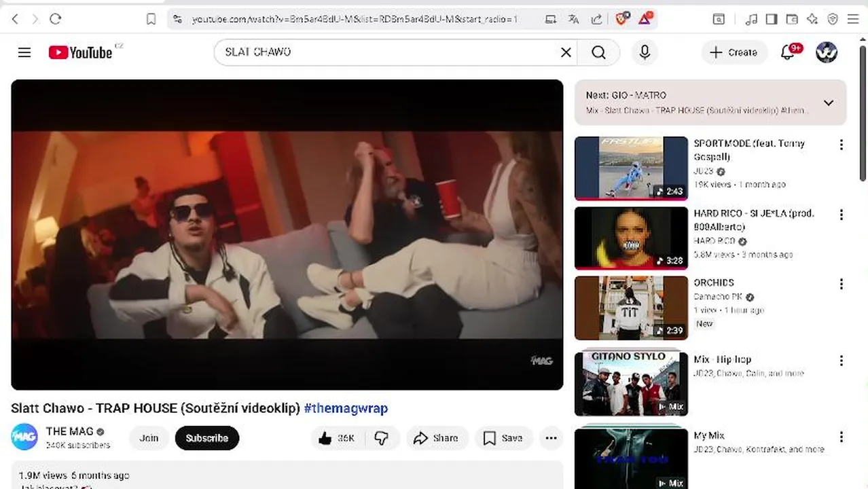This screenshot has height=489, width=868.
Task: Open the Brave playlist music note icon
Action: [751, 19]
